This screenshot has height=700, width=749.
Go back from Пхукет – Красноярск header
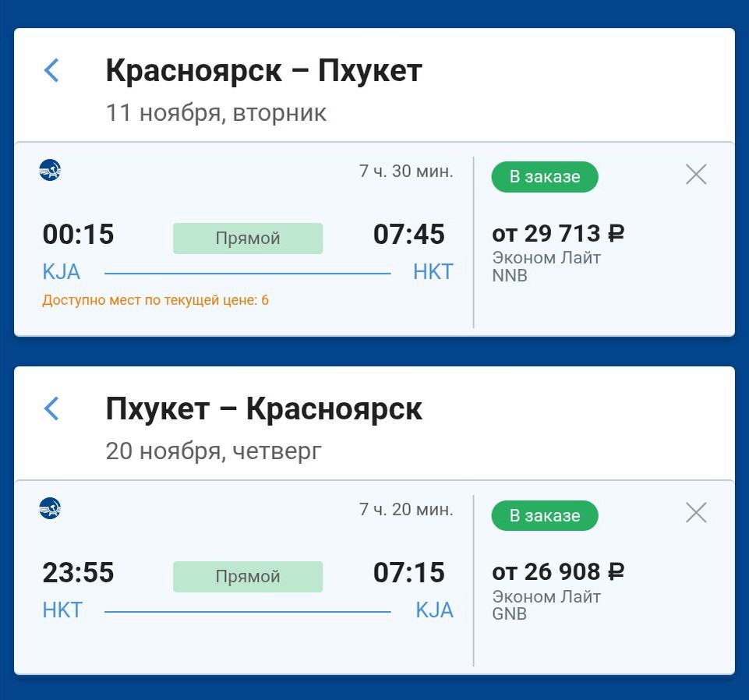coord(51,408)
